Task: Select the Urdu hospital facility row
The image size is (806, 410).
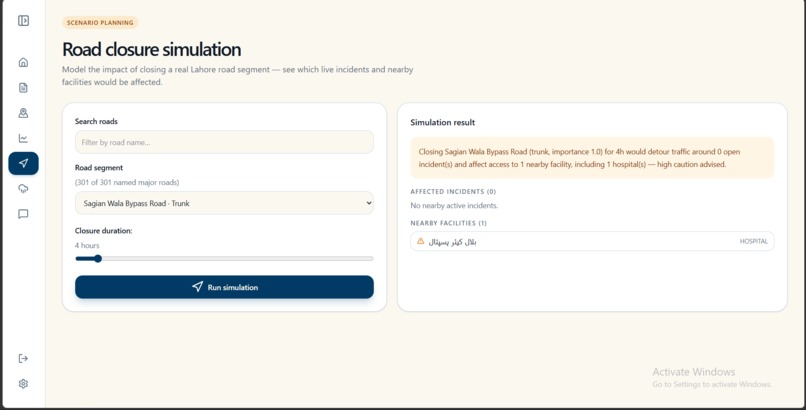Action: (x=592, y=241)
